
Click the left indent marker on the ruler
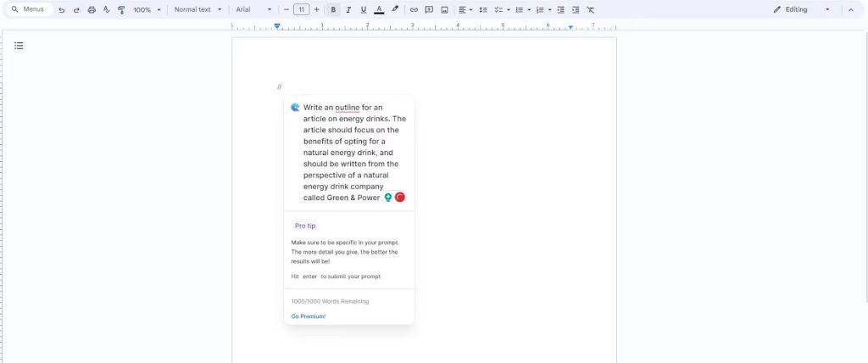point(277,26)
